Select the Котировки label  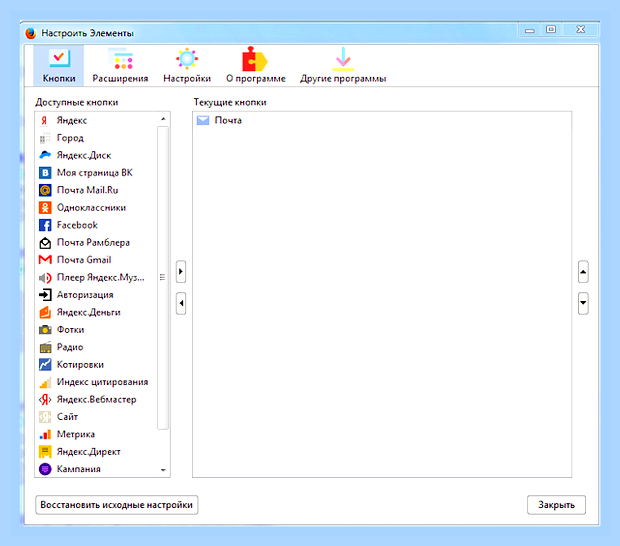tap(80, 365)
